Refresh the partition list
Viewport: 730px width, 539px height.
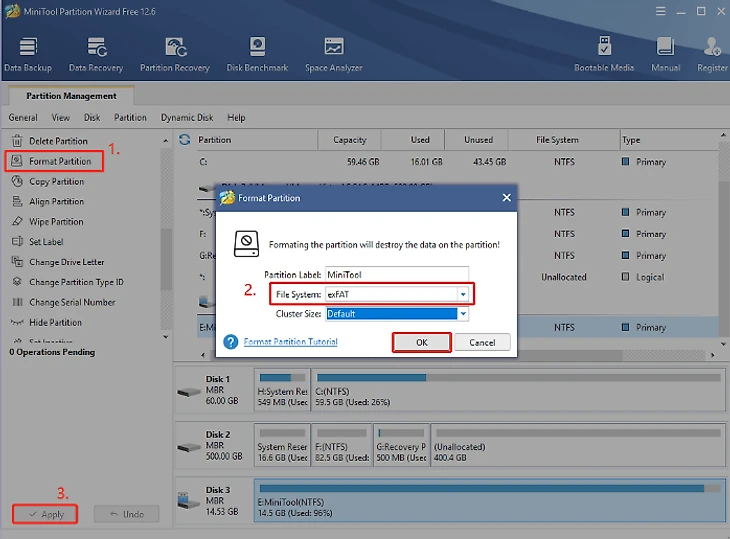tap(185, 140)
